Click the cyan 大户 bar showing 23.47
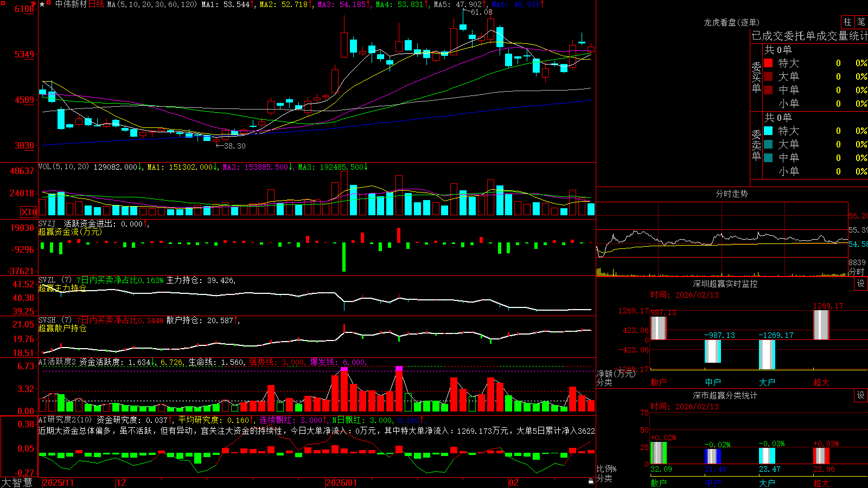Viewport: 868px width, 488px height. tap(767, 456)
